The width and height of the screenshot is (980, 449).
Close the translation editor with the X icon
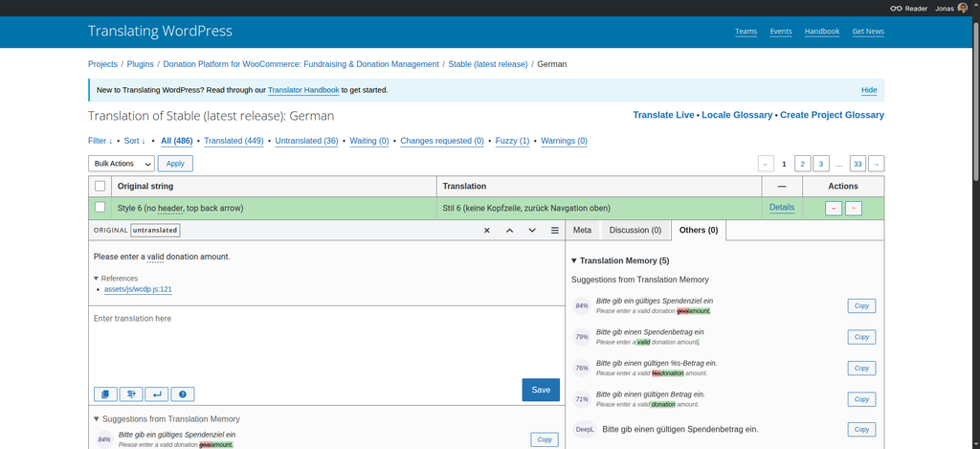click(487, 230)
